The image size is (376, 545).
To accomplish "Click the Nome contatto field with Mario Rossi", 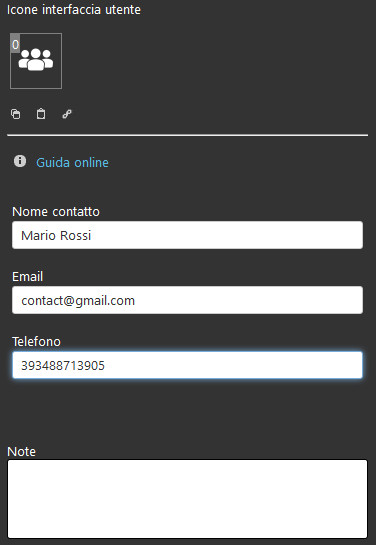I will click(x=187, y=235).
